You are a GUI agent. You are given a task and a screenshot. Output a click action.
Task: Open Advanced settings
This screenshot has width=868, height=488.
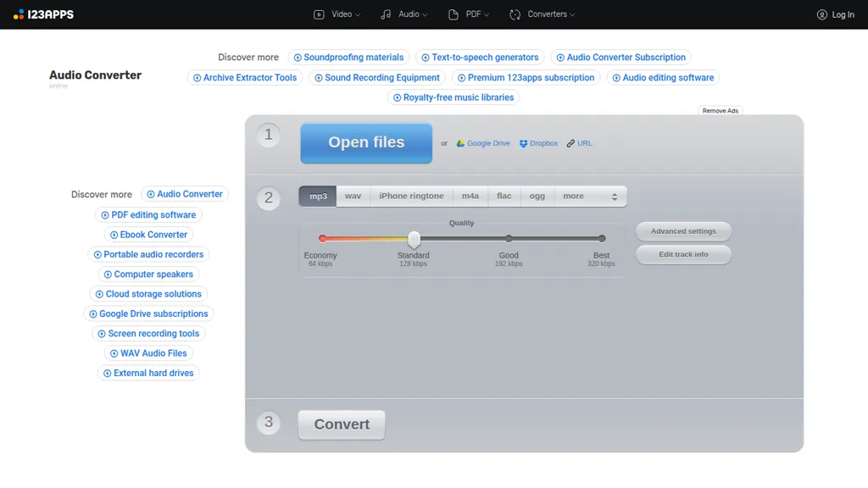[x=684, y=231]
